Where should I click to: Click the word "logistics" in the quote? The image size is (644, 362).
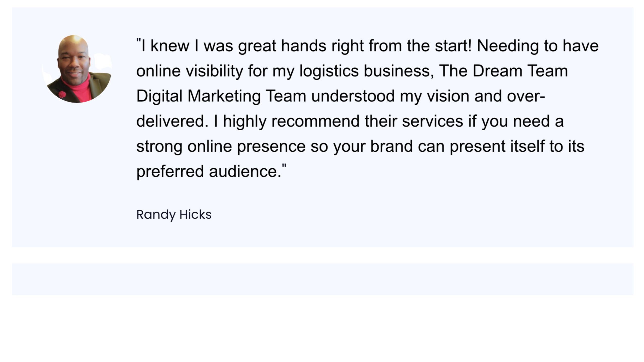(329, 71)
